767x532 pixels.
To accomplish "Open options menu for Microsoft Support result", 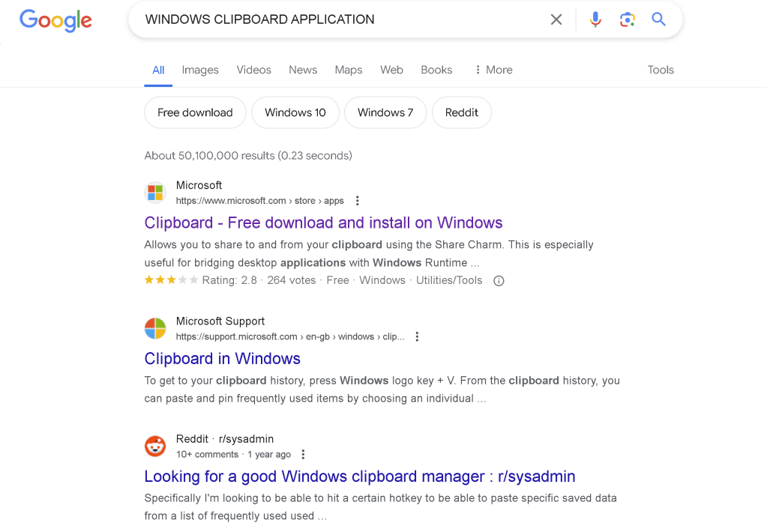I will point(418,336).
